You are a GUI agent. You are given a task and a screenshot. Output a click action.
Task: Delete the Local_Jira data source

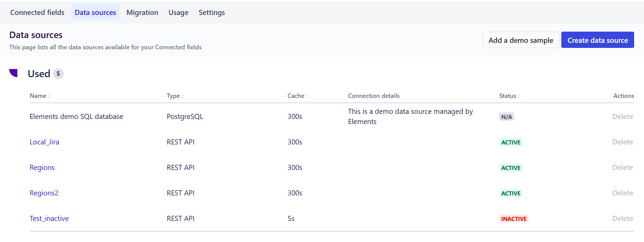(x=623, y=142)
